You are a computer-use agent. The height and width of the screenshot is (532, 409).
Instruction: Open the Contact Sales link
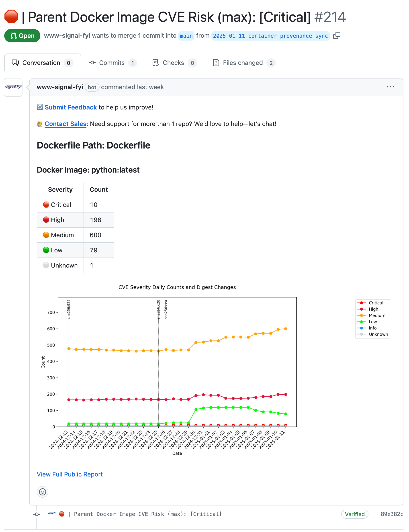tap(65, 124)
